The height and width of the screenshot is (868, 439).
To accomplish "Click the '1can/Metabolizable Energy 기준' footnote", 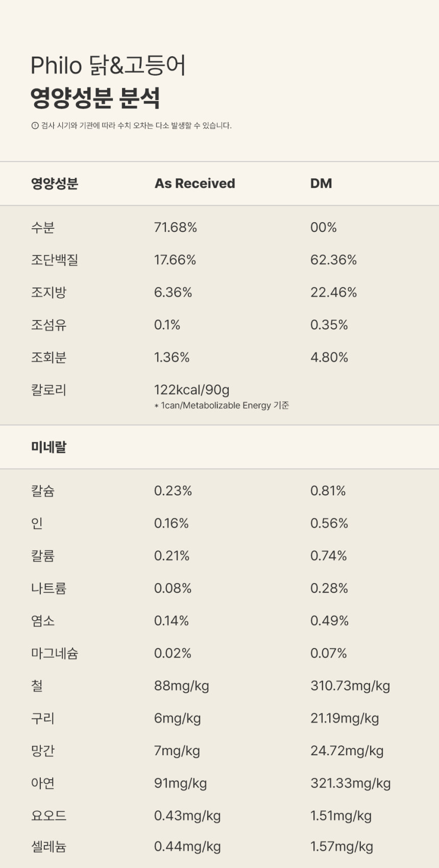I will click(x=225, y=405).
